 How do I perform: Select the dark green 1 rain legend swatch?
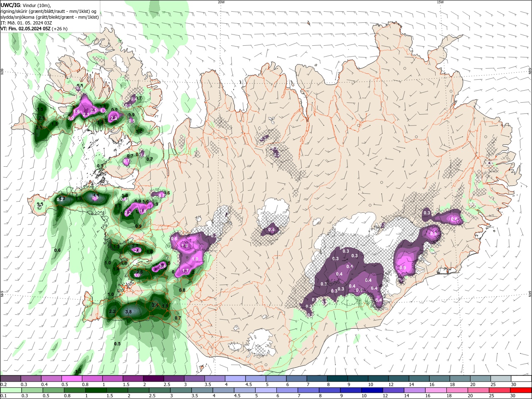96,390
